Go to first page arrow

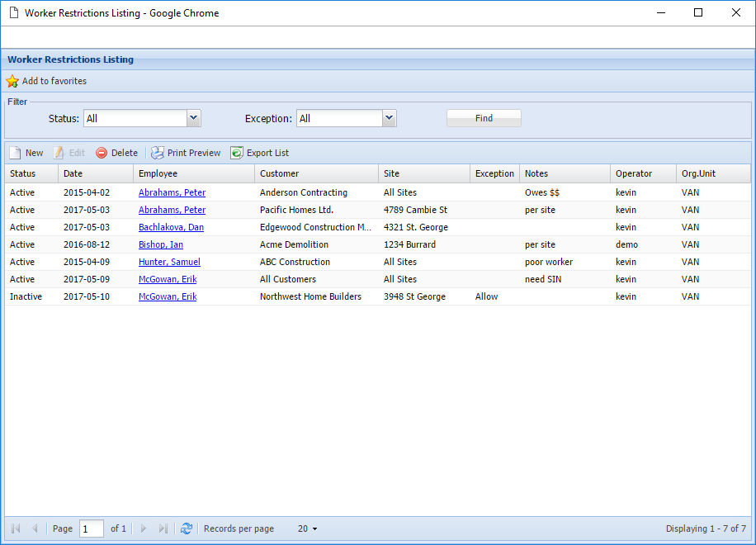tap(16, 528)
